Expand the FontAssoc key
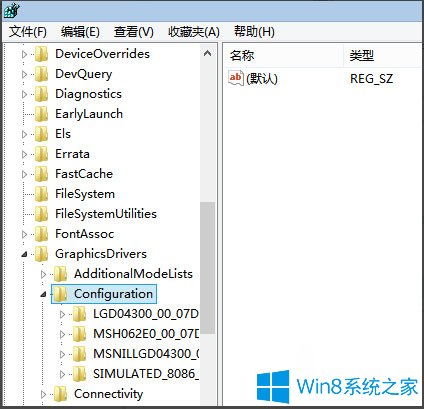Image resolution: width=424 pixels, height=409 pixels. (x=24, y=234)
